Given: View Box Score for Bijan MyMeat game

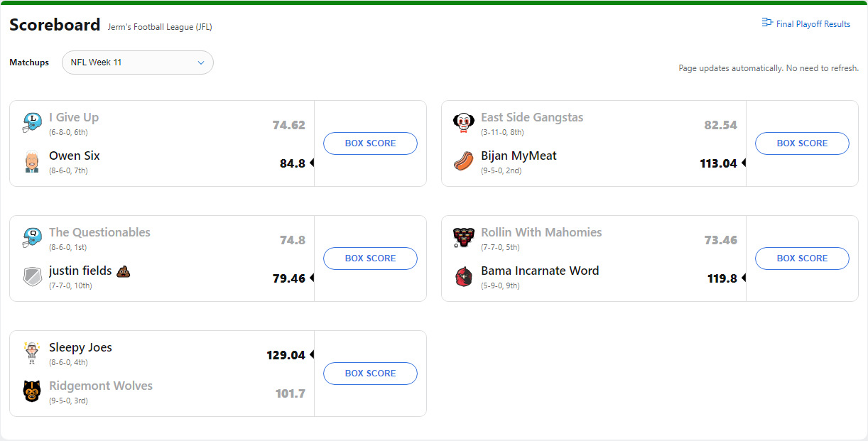Looking at the screenshot, I should (802, 143).
